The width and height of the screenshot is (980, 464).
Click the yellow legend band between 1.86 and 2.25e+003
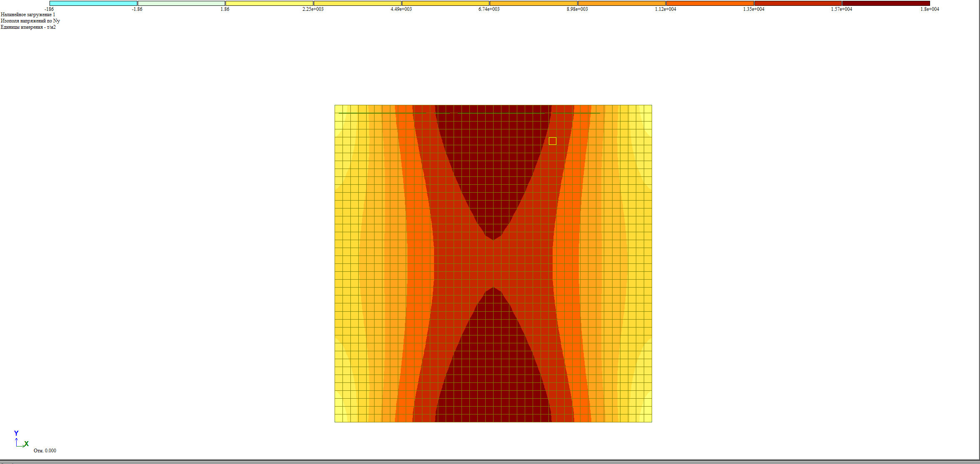[269, 3]
